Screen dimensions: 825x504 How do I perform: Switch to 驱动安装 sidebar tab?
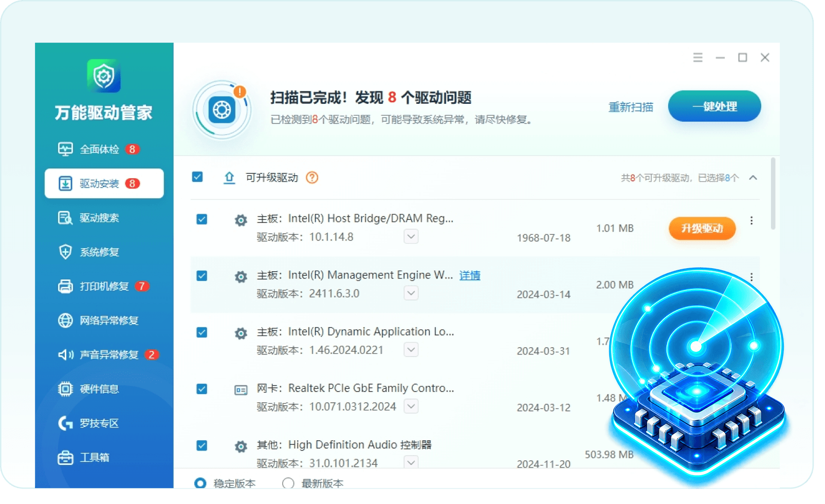click(x=104, y=183)
